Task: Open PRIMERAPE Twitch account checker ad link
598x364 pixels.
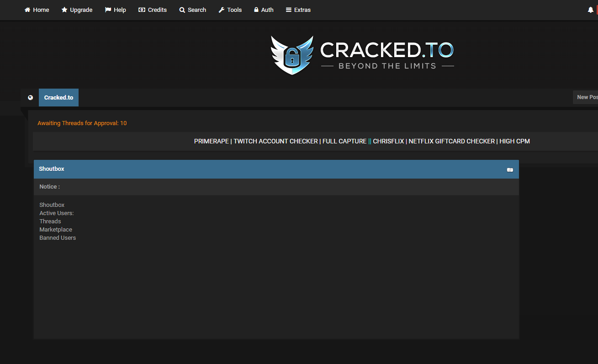Action: pos(280,141)
